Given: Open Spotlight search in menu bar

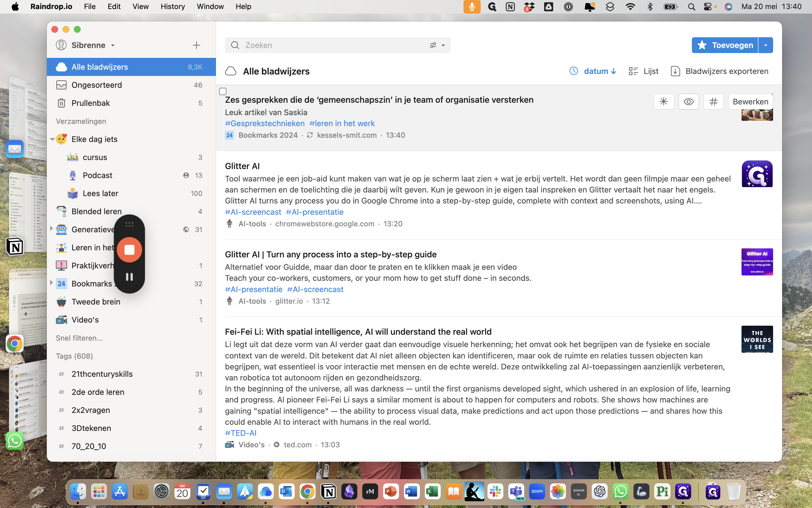Looking at the screenshot, I should click(x=691, y=7).
